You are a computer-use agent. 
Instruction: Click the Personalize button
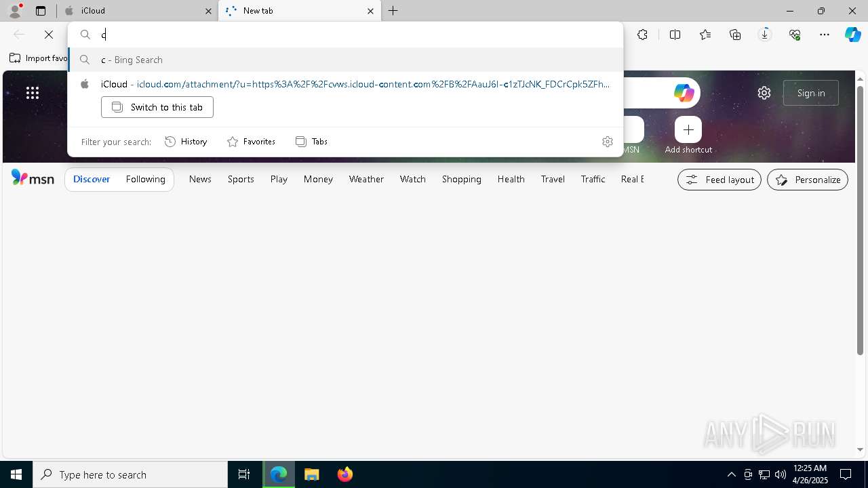point(807,180)
